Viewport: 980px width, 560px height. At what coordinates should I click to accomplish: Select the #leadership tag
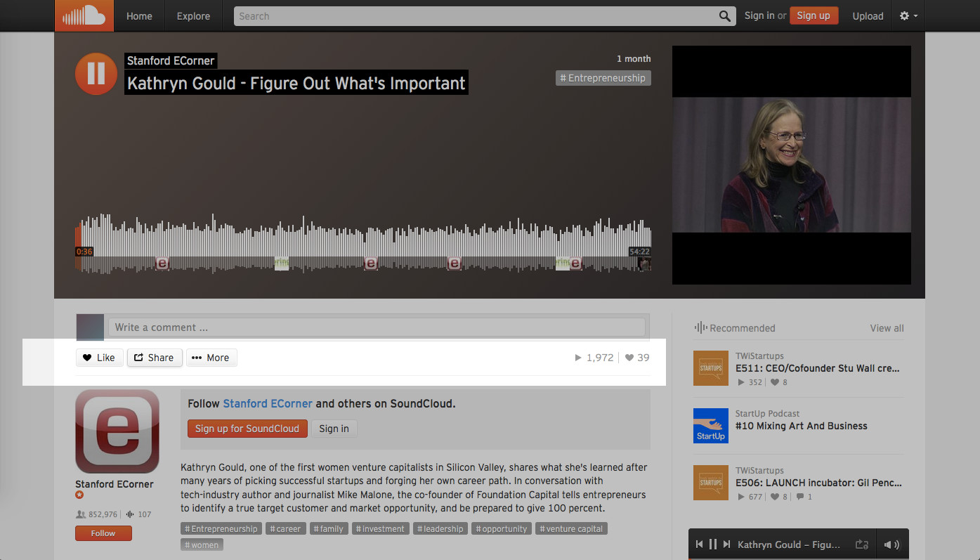pyautogui.click(x=440, y=529)
